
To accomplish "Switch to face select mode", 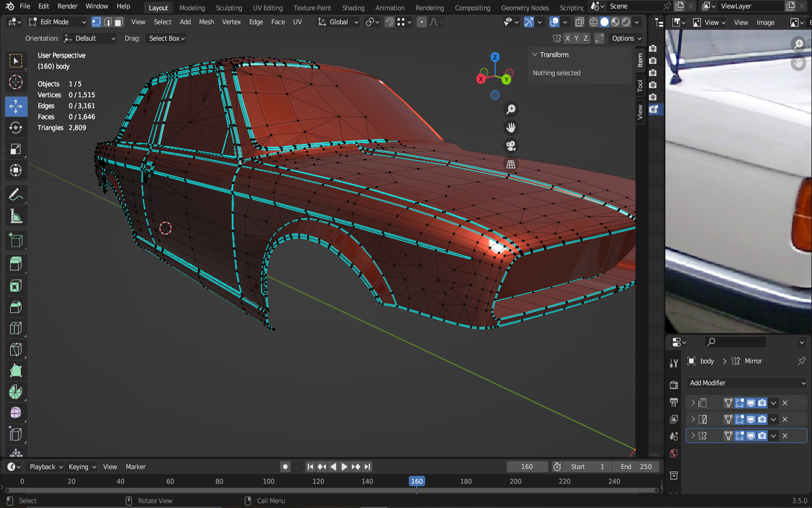I will click(118, 22).
